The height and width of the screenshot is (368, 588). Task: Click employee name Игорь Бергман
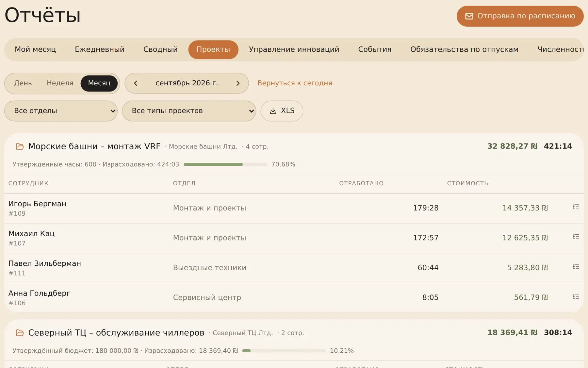[x=37, y=204]
